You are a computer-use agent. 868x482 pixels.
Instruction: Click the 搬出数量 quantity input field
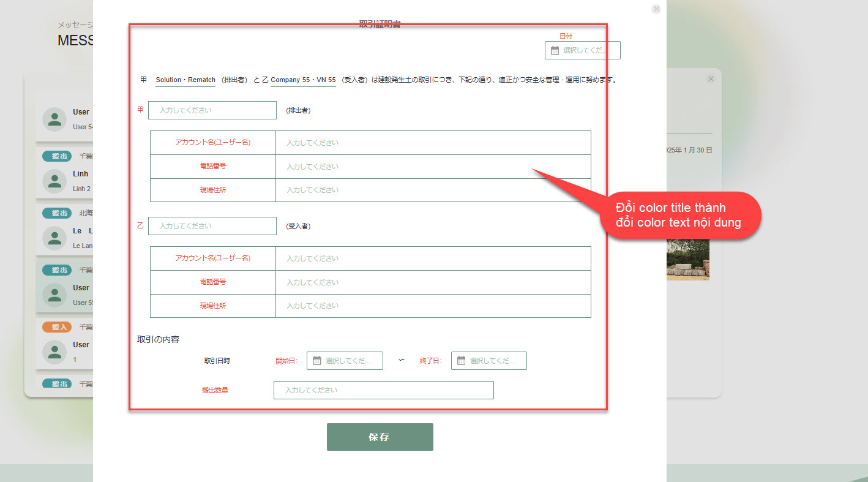(x=383, y=390)
